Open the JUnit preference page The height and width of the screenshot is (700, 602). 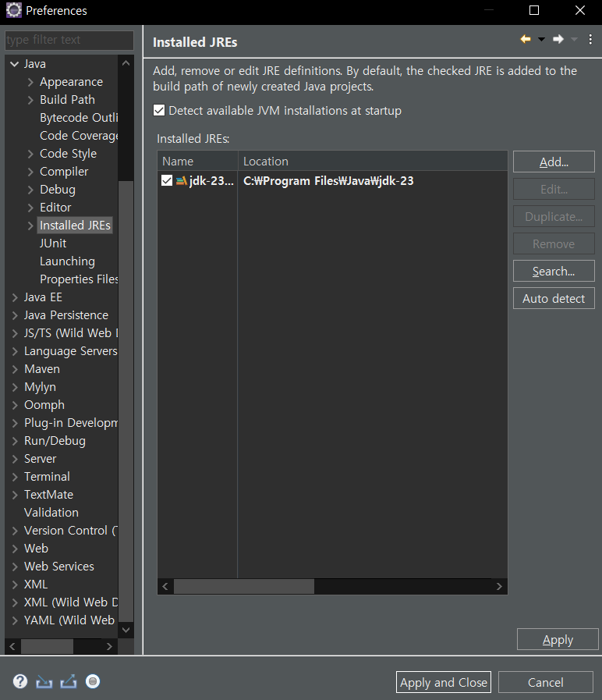[53, 243]
